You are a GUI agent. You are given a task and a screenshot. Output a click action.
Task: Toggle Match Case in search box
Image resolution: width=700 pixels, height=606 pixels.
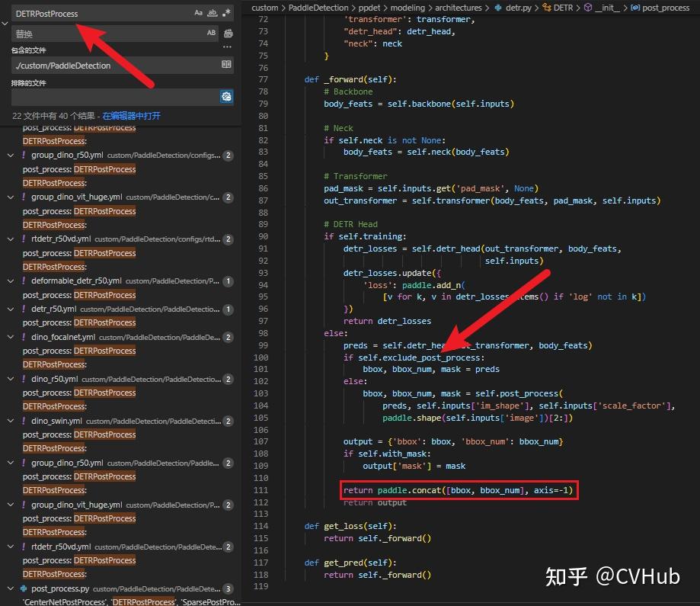pos(199,13)
